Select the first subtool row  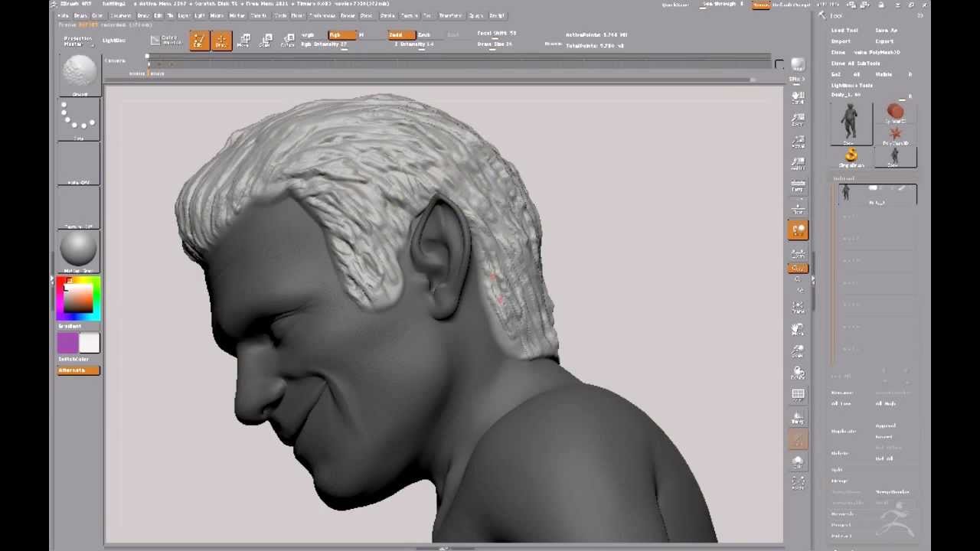pyautogui.click(x=877, y=194)
